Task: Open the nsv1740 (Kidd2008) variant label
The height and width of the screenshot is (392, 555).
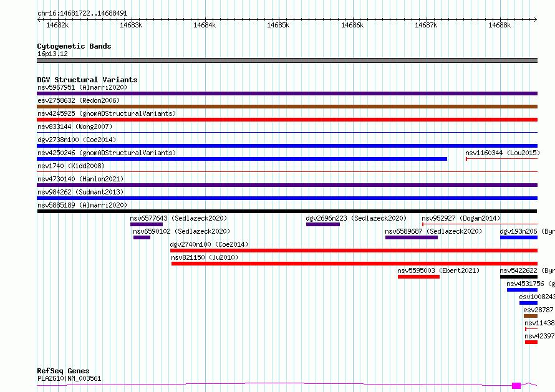Action: [x=71, y=166]
